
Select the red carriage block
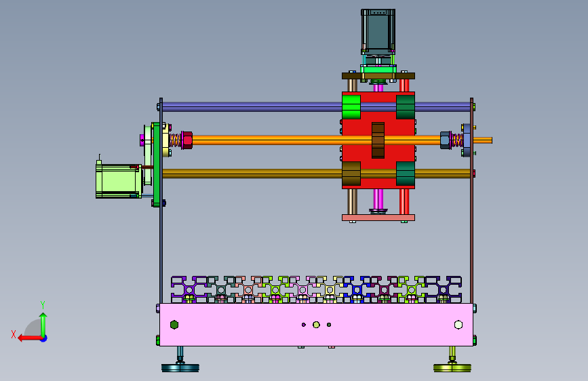378,140
